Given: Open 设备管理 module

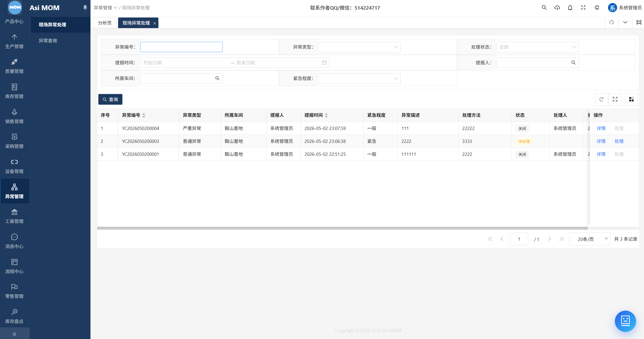Looking at the screenshot, I should (x=14, y=166).
